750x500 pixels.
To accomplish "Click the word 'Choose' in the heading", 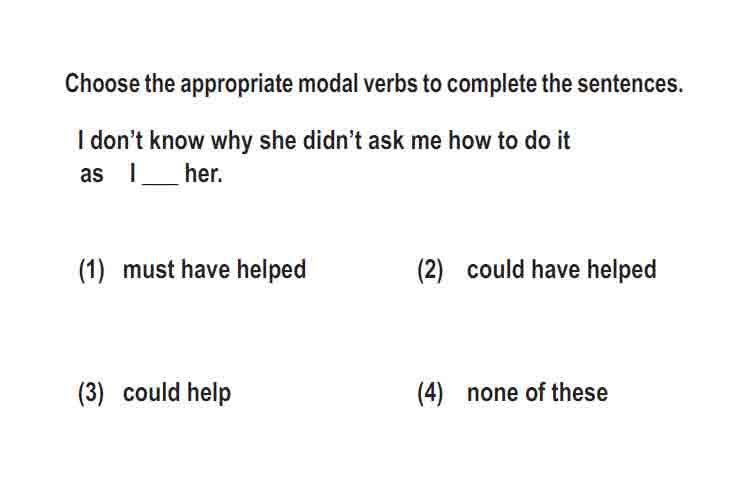I will pos(102,83).
